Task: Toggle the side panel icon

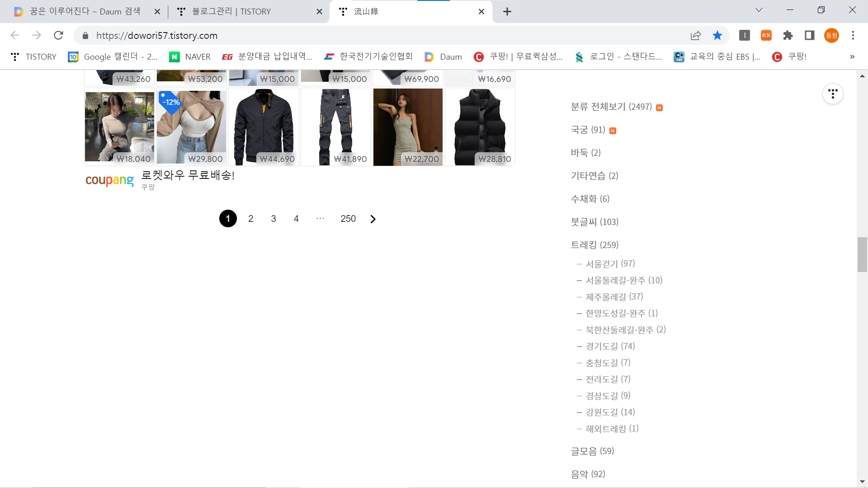Action: (809, 35)
